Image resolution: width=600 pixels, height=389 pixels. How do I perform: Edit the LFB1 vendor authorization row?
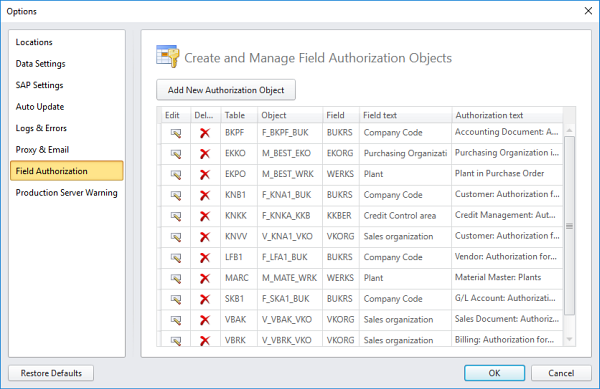pyautogui.click(x=176, y=257)
